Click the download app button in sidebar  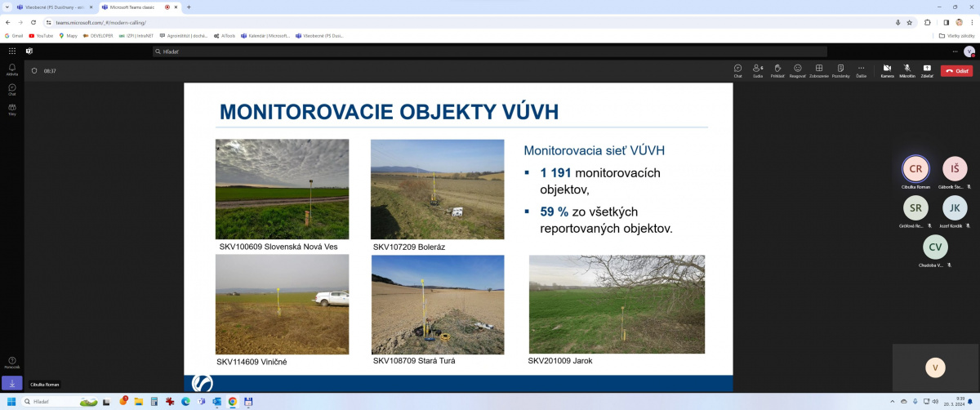tap(11, 382)
